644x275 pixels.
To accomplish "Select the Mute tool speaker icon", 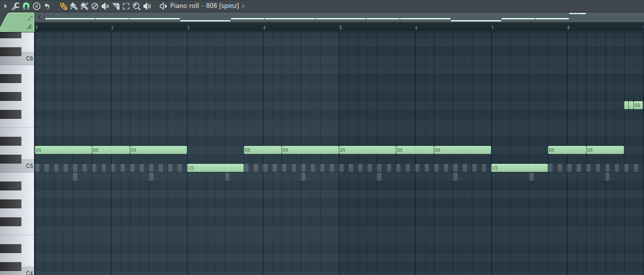I will click(105, 6).
